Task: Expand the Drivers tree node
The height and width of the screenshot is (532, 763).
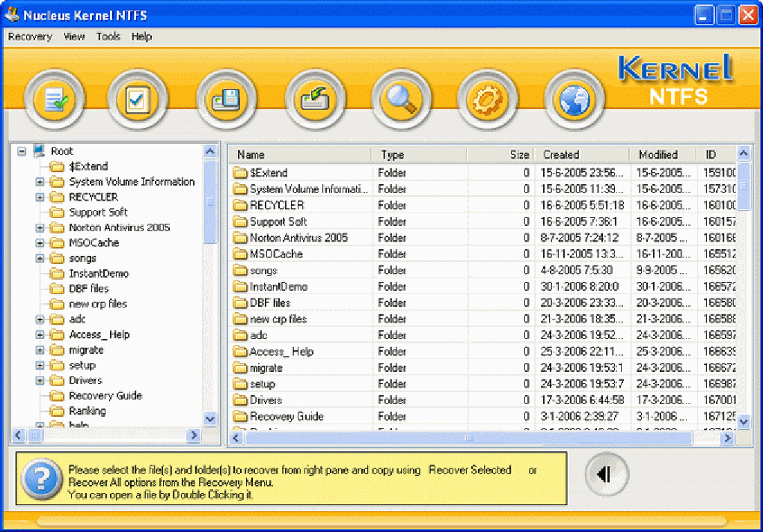Action: (x=40, y=381)
